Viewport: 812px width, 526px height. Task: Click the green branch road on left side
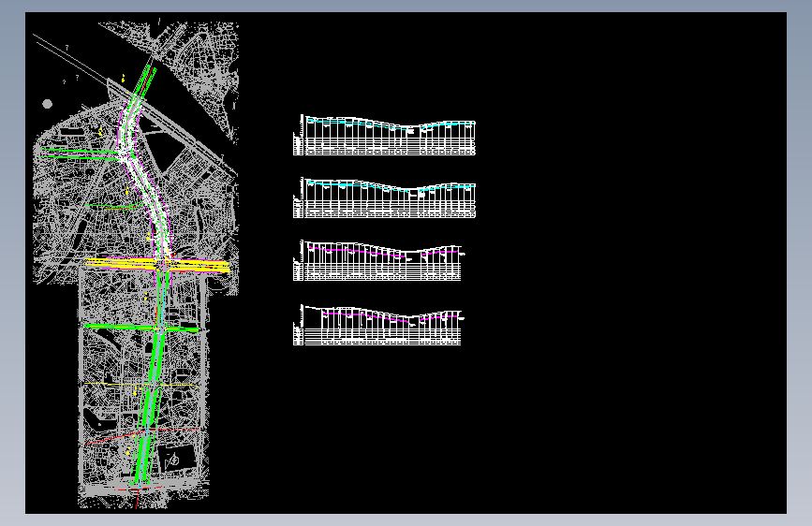click(x=81, y=153)
